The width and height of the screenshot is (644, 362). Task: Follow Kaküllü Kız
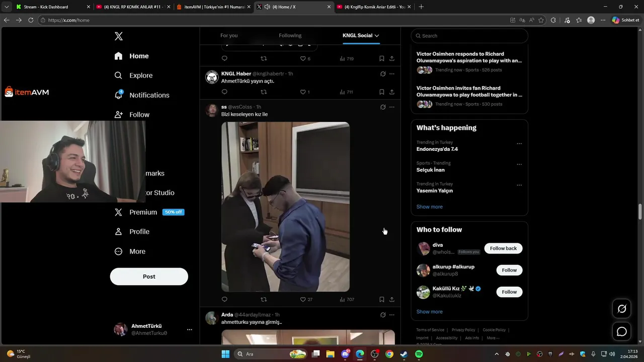pyautogui.click(x=509, y=292)
